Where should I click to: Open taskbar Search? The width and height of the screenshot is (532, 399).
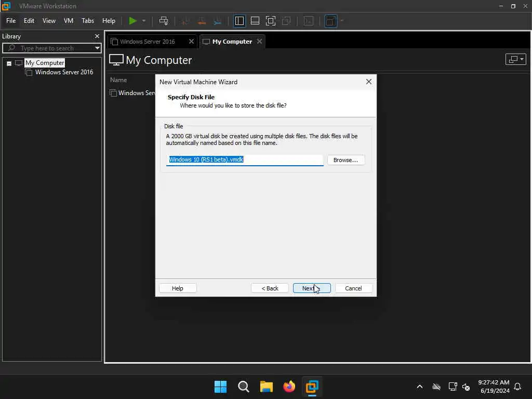tap(243, 387)
